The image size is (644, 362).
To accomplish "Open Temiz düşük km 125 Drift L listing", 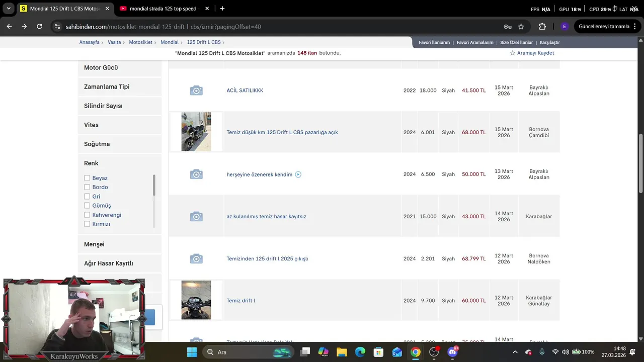I will pos(282,132).
